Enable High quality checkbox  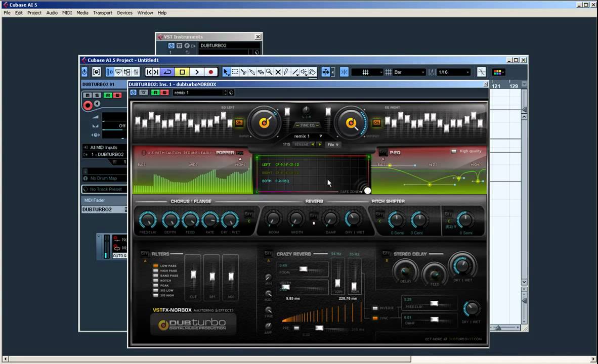click(x=453, y=151)
